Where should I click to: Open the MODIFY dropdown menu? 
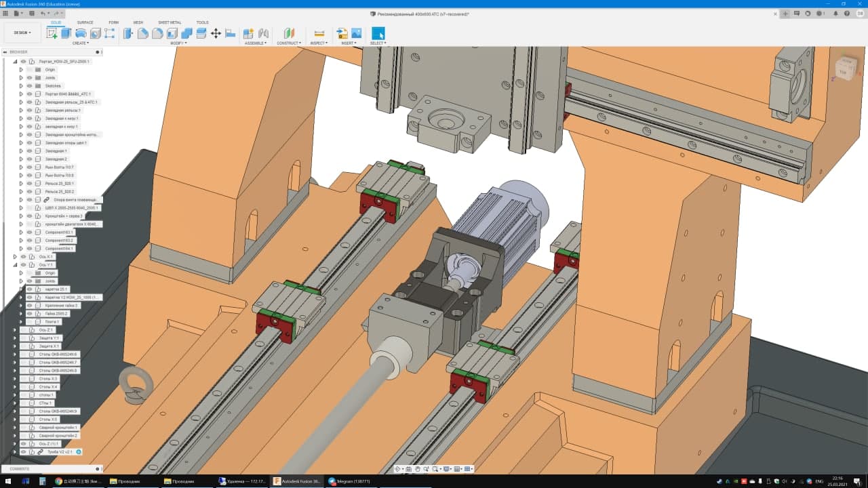pos(178,43)
